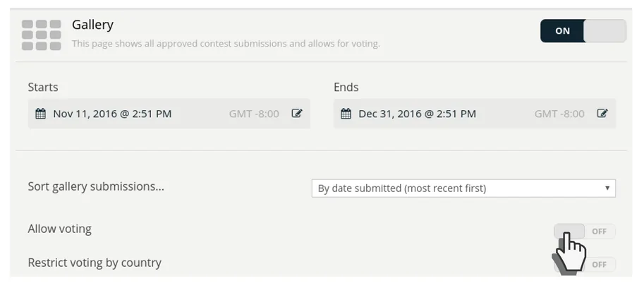Click GMT -8:00 in Starts field

click(x=254, y=114)
